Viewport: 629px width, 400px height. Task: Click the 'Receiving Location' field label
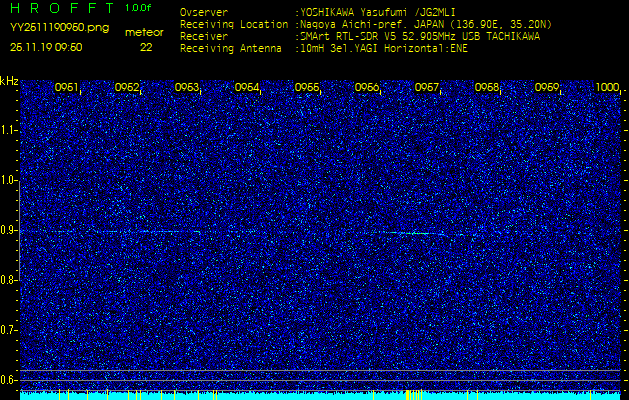pyautogui.click(x=234, y=24)
